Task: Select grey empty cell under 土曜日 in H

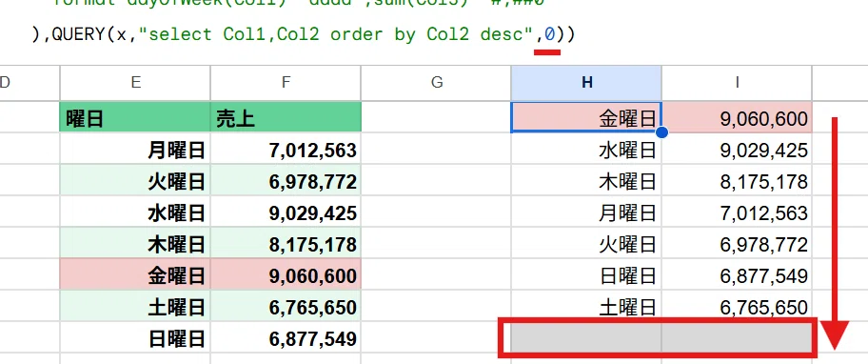Action: coord(586,337)
